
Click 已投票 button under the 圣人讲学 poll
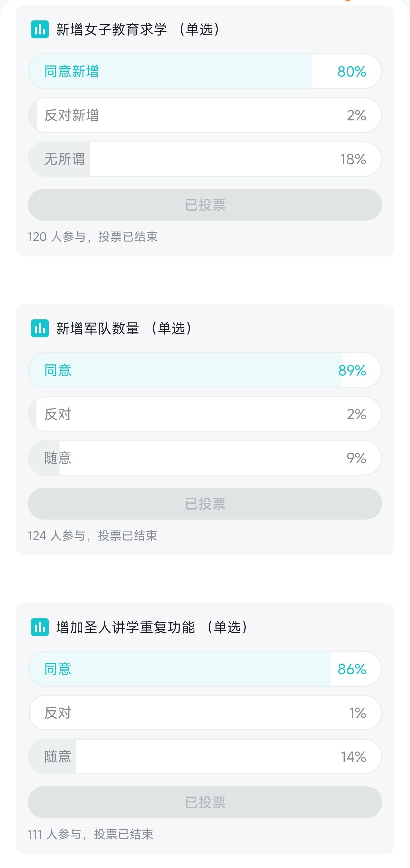pos(205,802)
